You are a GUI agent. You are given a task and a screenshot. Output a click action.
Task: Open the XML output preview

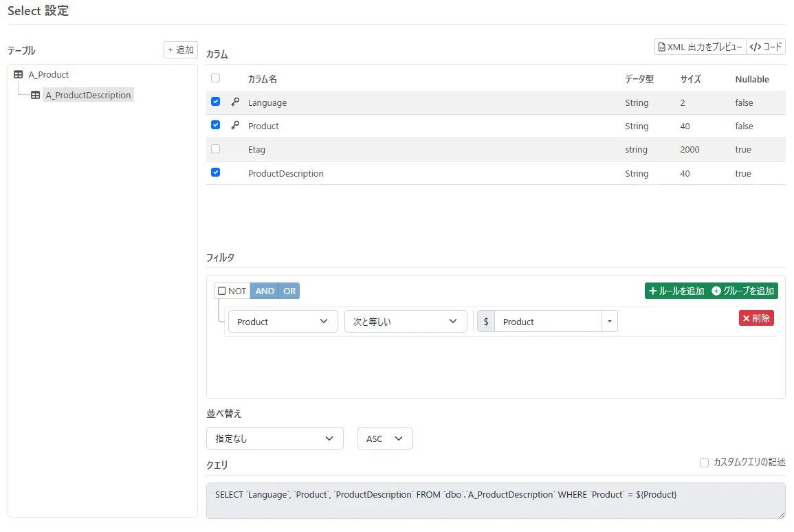pos(700,47)
